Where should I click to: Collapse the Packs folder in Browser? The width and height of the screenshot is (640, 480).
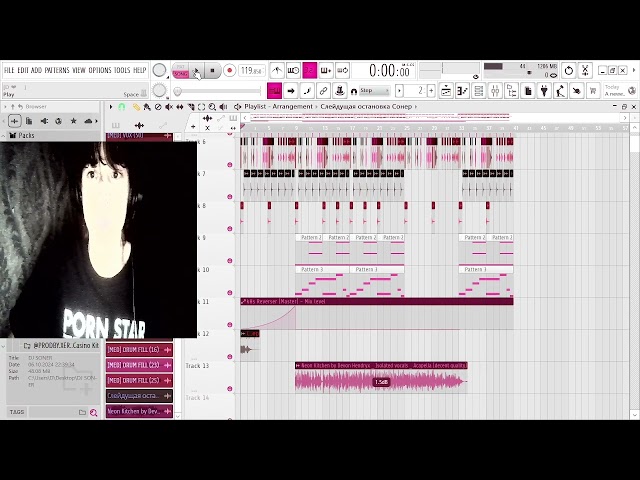pos(4,136)
